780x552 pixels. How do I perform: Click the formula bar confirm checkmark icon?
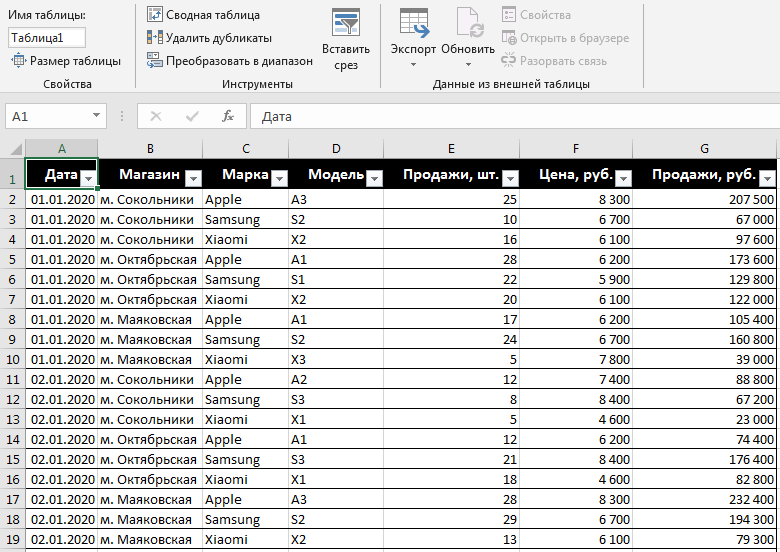192,116
